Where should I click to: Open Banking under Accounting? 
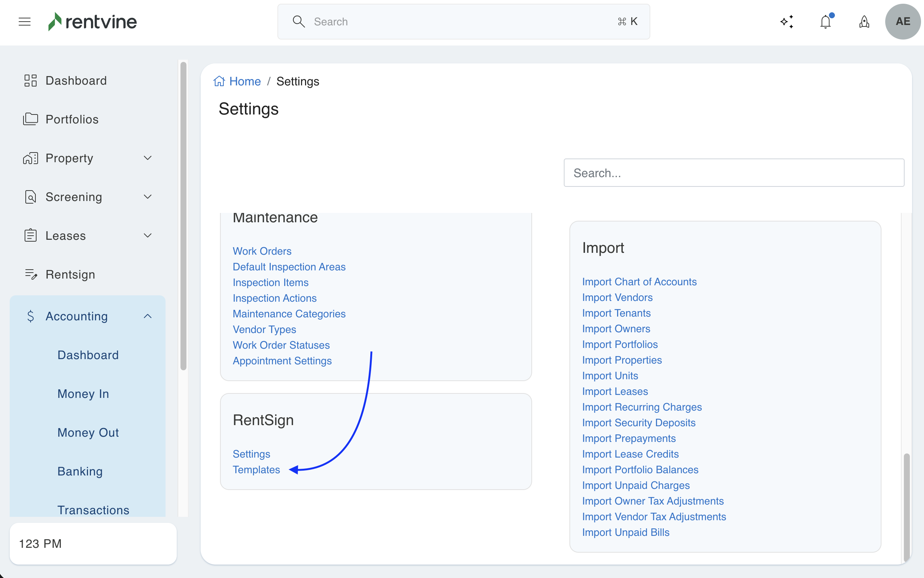(x=80, y=471)
